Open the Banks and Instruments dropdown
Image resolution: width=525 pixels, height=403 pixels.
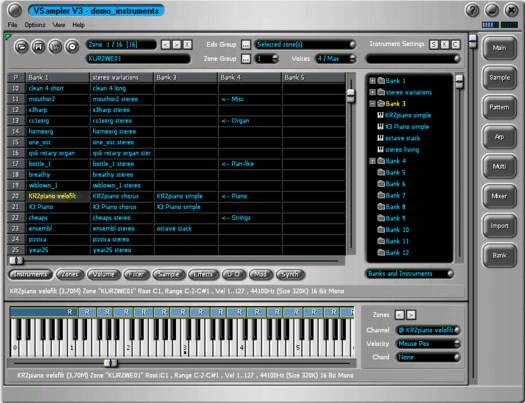tap(409, 274)
